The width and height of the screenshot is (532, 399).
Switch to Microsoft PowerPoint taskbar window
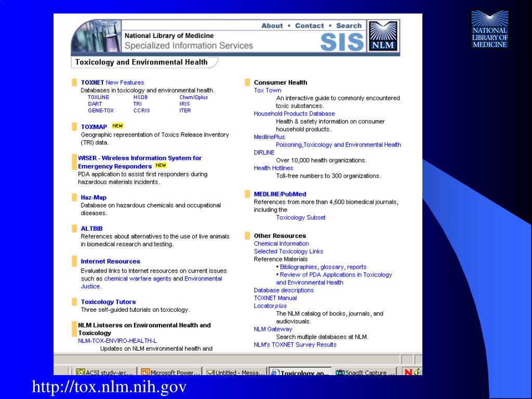[x=170, y=372]
